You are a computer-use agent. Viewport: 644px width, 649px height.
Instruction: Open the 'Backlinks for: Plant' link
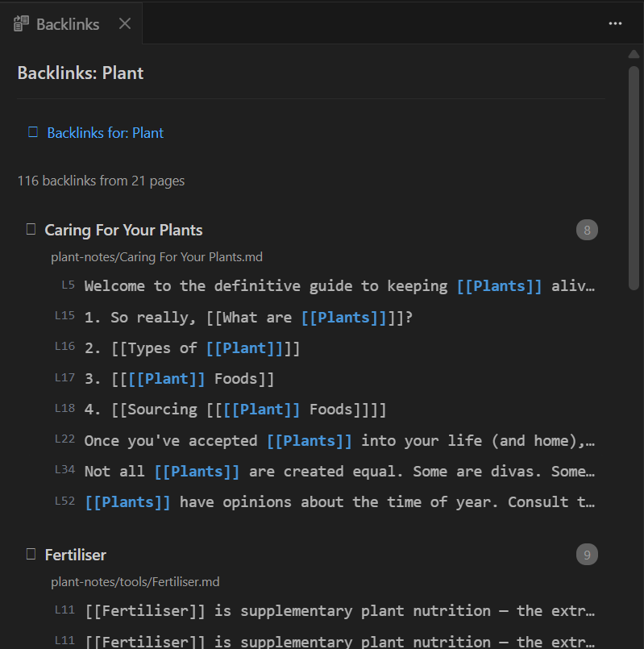point(105,133)
